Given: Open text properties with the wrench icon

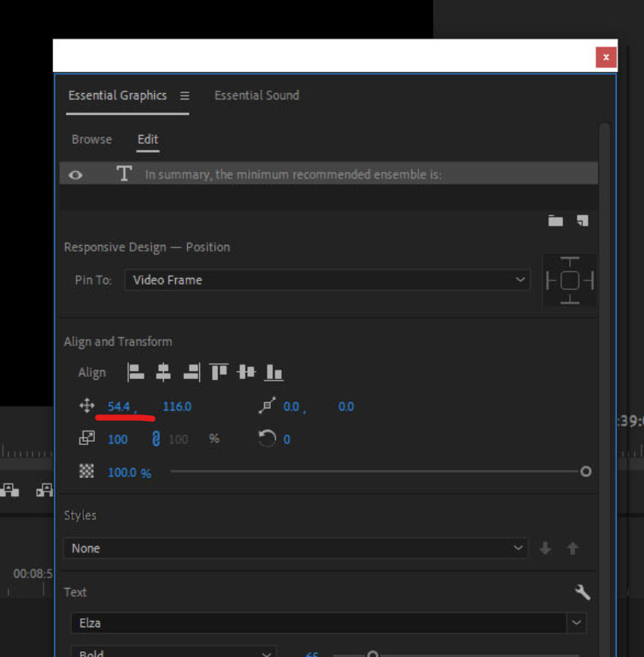Looking at the screenshot, I should 582,592.
